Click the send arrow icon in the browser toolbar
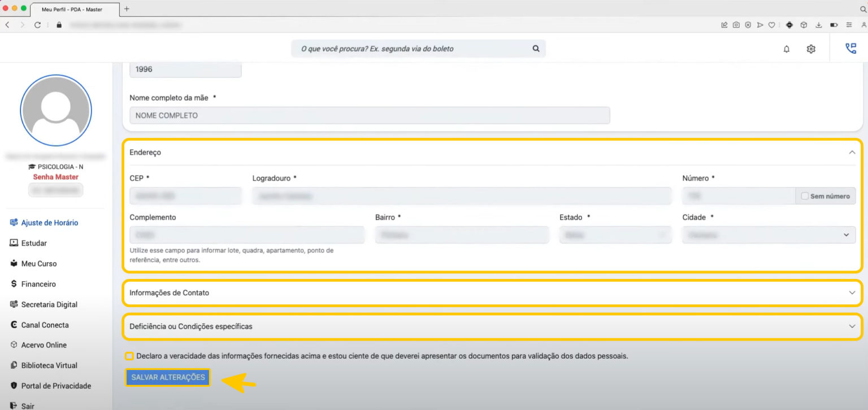This screenshot has width=868, height=410. coord(760,25)
